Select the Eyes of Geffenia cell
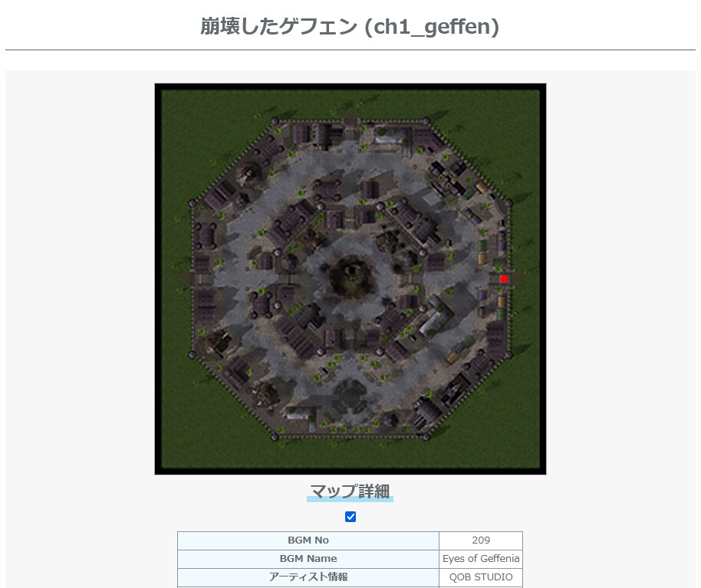Image resolution: width=701 pixels, height=588 pixels. (481, 559)
